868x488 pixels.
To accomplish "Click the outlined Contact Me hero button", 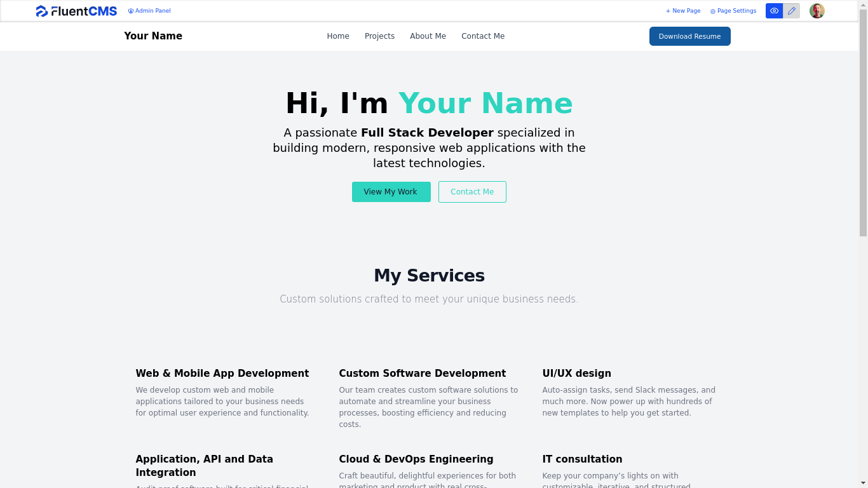I will tap(472, 192).
